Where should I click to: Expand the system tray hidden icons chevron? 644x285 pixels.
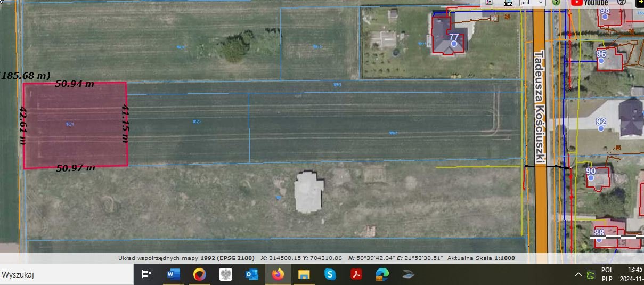[x=578, y=275]
